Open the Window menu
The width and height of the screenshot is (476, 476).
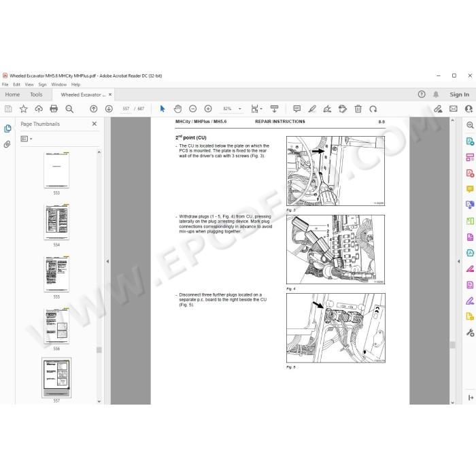point(58,84)
